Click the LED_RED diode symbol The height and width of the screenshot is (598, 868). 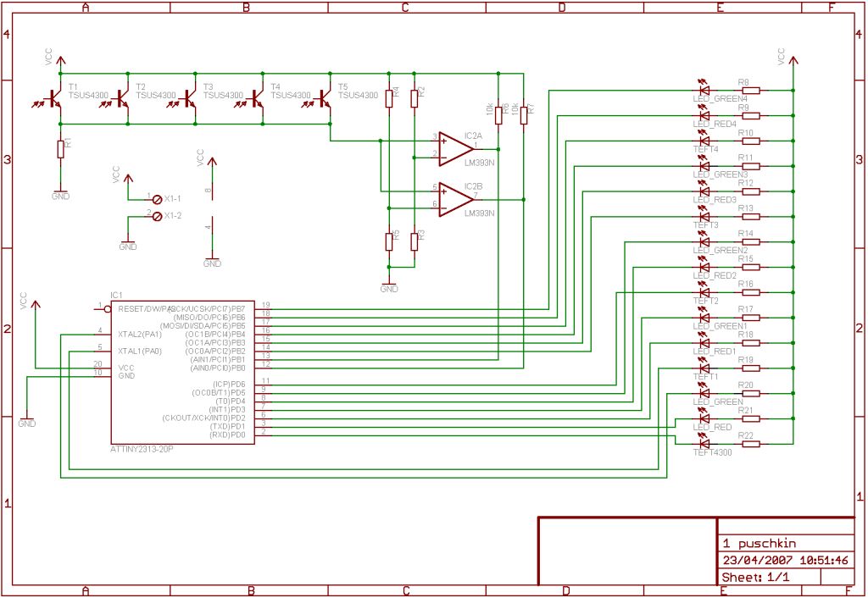[703, 418]
